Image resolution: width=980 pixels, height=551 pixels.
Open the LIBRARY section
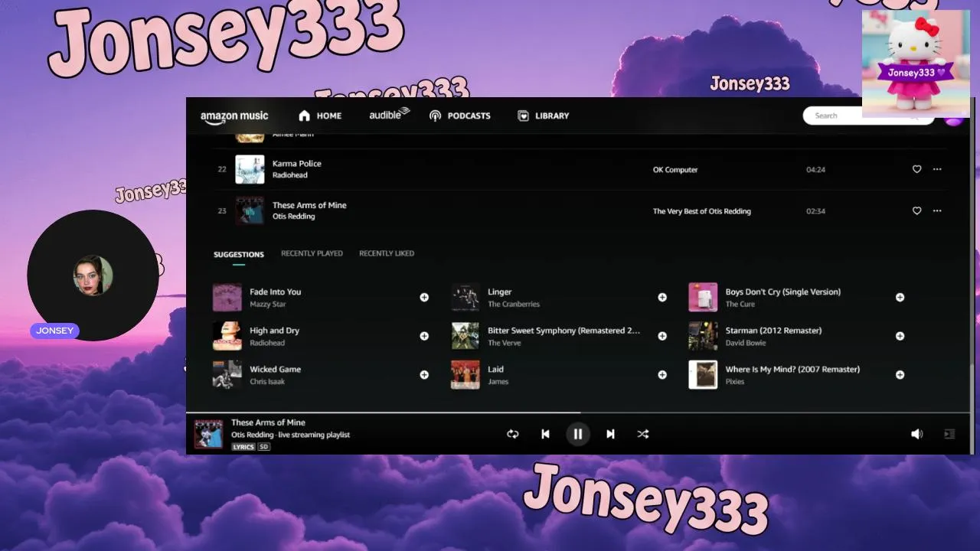coord(544,116)
